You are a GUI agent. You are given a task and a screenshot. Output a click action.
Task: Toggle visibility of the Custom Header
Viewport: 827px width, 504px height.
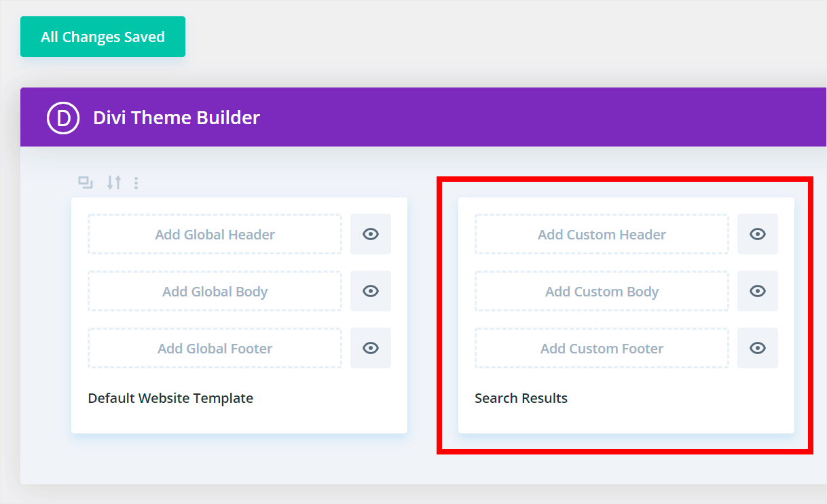(x=758, y=234)
